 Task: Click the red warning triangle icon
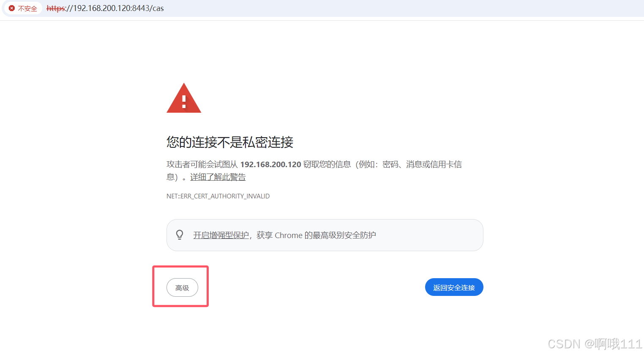click(x=184, y=98)
